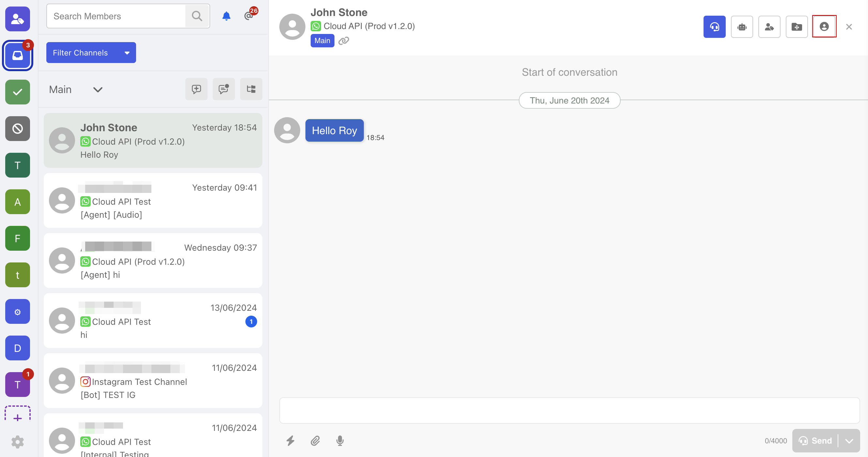Open the mentions icon with badge 26
The image size is (868, 457).
[x=249, y=16]
